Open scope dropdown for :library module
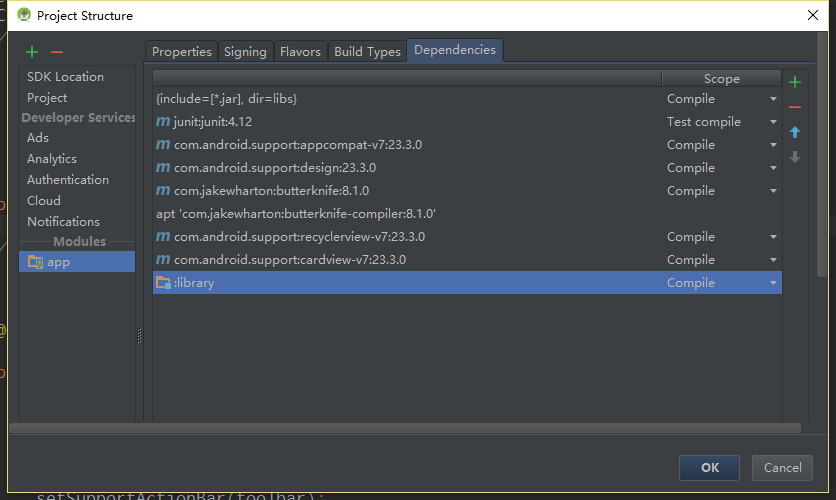 [773, 283]
